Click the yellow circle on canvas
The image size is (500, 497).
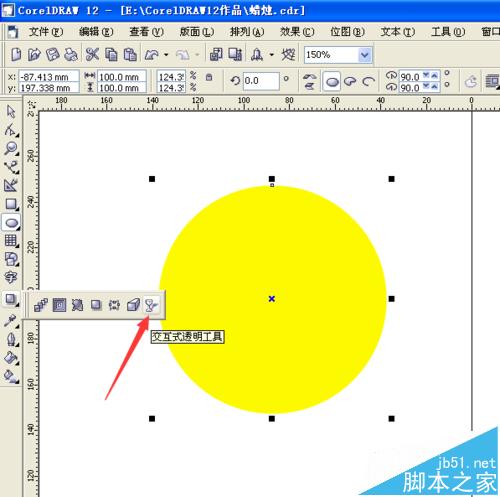pyautogui.click(x=272, y=300)
